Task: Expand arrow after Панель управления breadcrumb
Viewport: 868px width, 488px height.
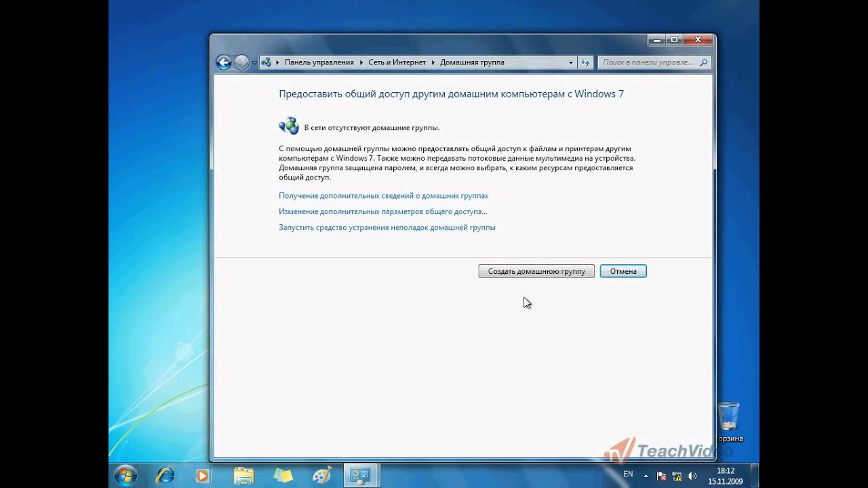Action: (x=361, y=62)
